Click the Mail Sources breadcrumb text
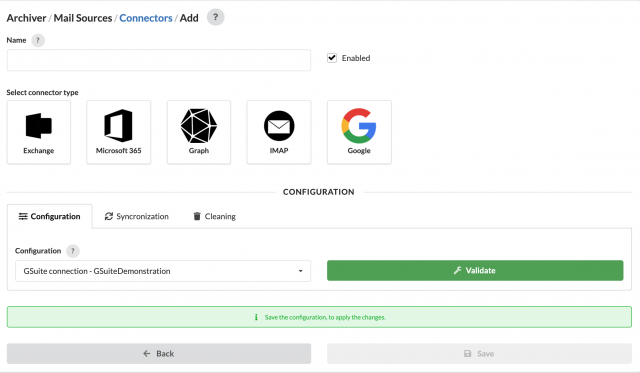Image resolution: width=640 pixels, height=373 pixels. point(83,18)
